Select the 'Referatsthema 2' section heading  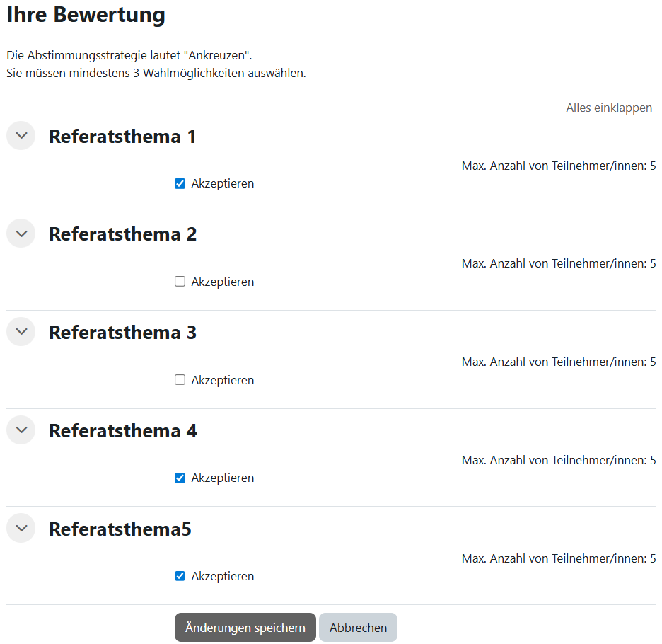tap(122, 234)
